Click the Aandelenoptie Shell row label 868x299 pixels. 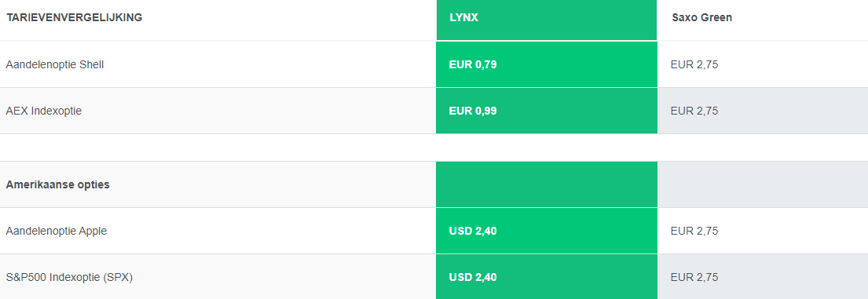pyautogui.click(x=55, y=64)
